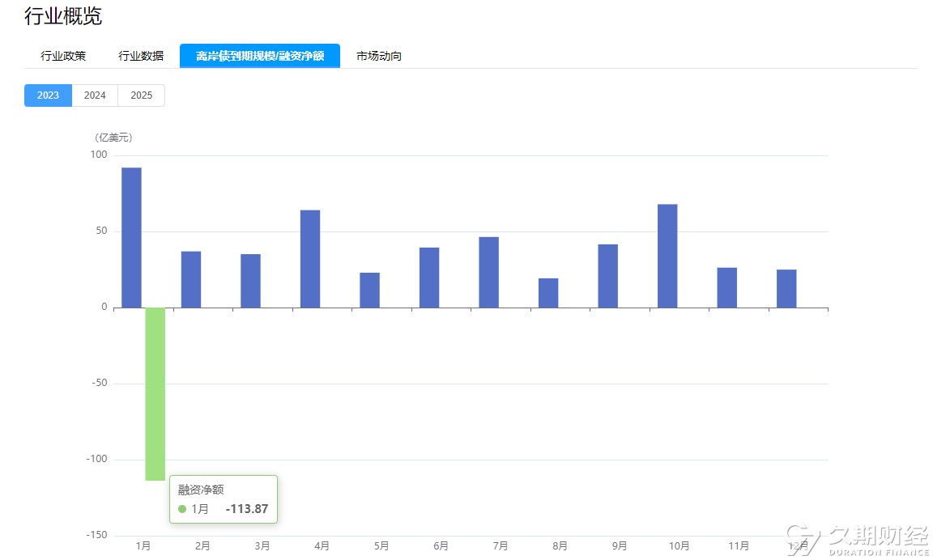Select the 离岸债到期规模/融资净额 tab

pos(260,56)
